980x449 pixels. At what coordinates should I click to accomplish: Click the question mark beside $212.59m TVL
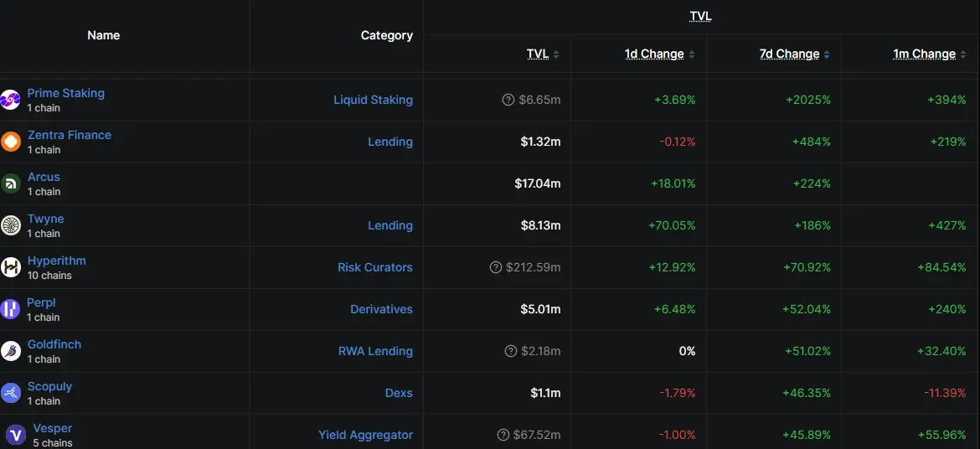point(496,268)
